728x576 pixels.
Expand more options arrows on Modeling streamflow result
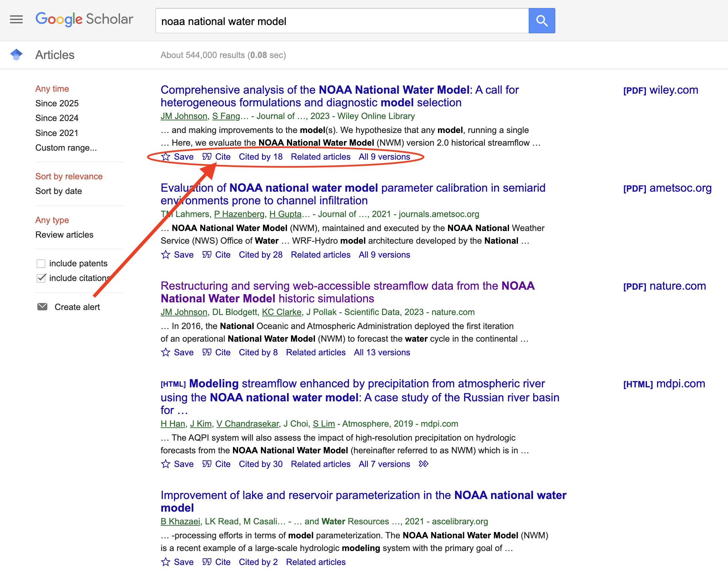(x=423, y=464)
